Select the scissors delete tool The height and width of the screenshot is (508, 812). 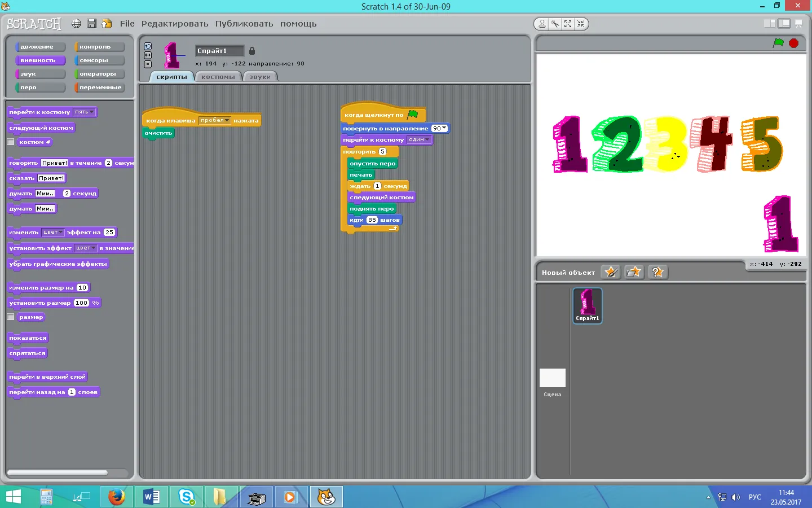pyautogui.click(x=555, y=24)
